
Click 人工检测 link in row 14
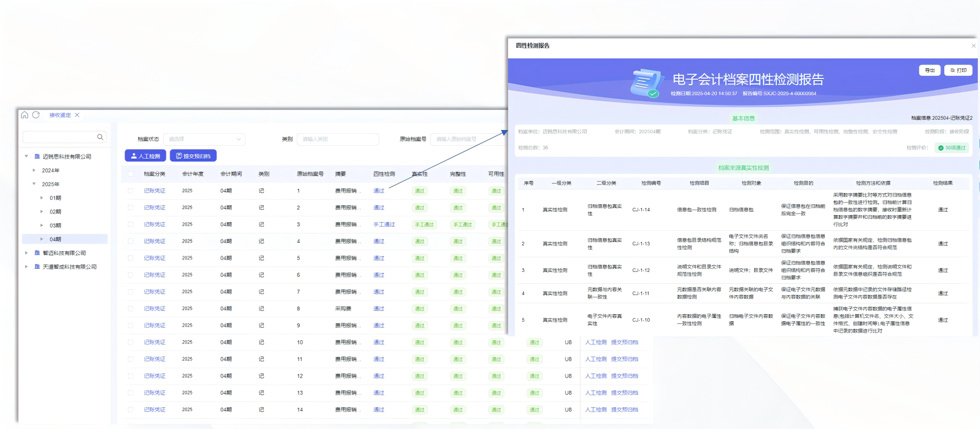(595, 409)
